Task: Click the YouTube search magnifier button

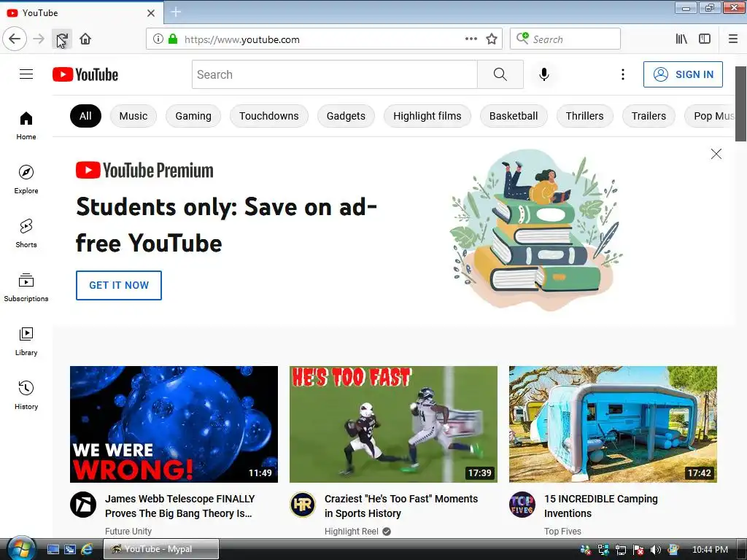Action: click(x=500, y=74)
